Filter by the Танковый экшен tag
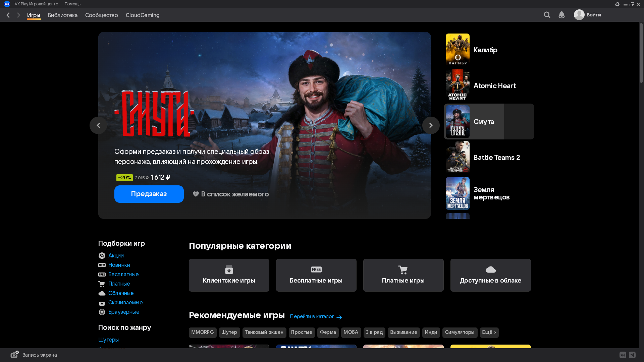This screenshot has height=362, width=644. [x=264, y=333]
